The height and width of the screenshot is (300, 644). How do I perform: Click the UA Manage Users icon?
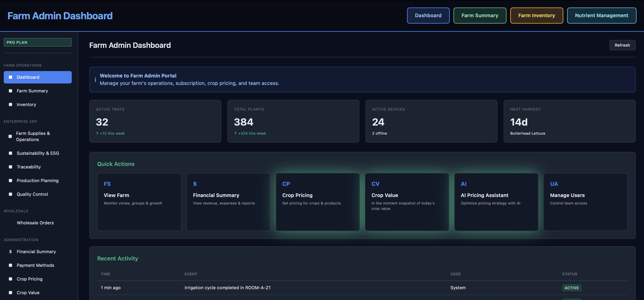pos(554,184)
